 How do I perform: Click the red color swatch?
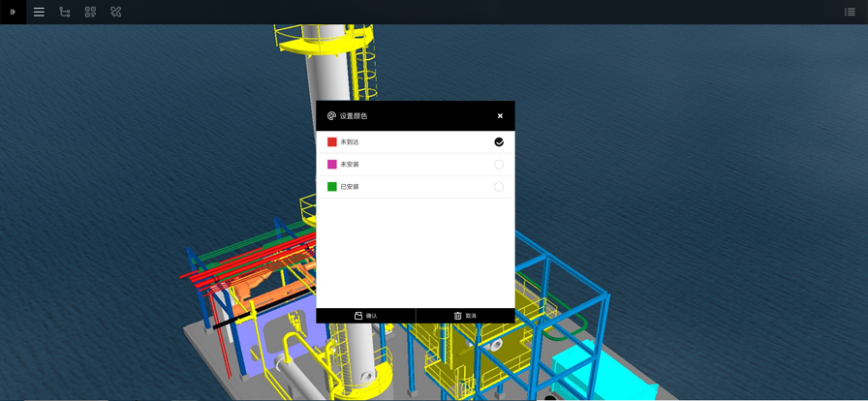click(332, 142)
